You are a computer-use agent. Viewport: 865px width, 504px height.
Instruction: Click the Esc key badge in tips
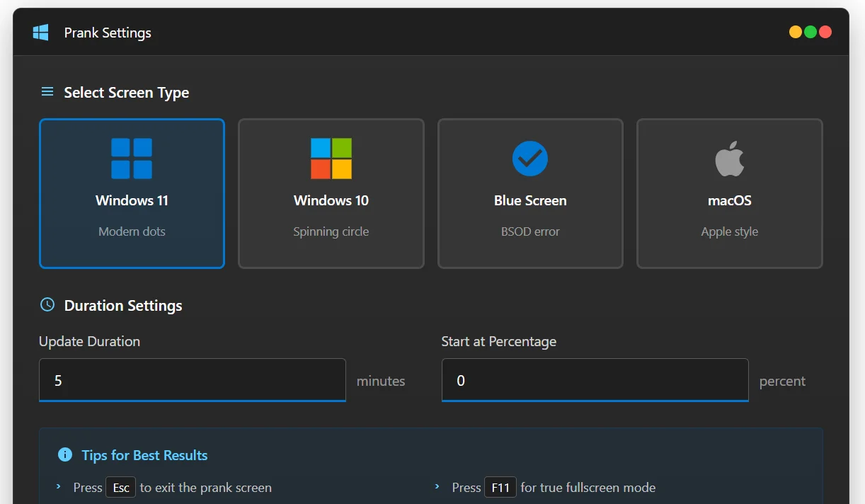tap(121, 488)
